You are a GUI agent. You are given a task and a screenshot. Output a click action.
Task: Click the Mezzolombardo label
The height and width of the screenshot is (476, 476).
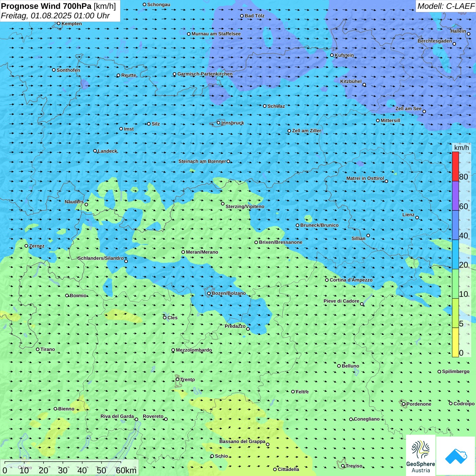(x=194, y=350)
